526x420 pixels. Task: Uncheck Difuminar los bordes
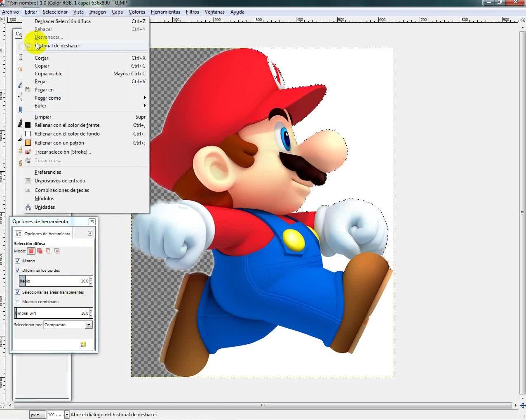pyautogui.click(x=18, y=271)
